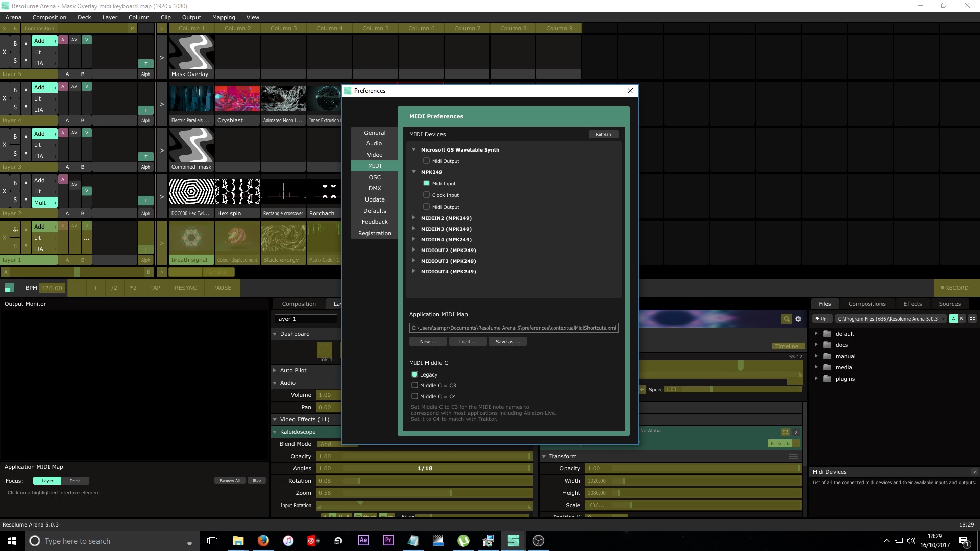Click the clip panel magnifier icon
This screenshot has height=551, width=980.
pyautogui.click(x=787, y=319)
